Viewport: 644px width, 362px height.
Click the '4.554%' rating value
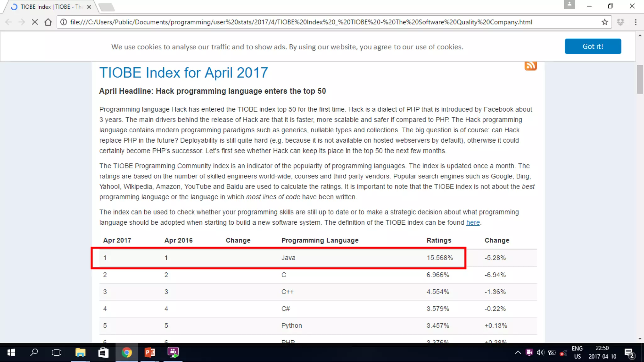pos(438,292)
